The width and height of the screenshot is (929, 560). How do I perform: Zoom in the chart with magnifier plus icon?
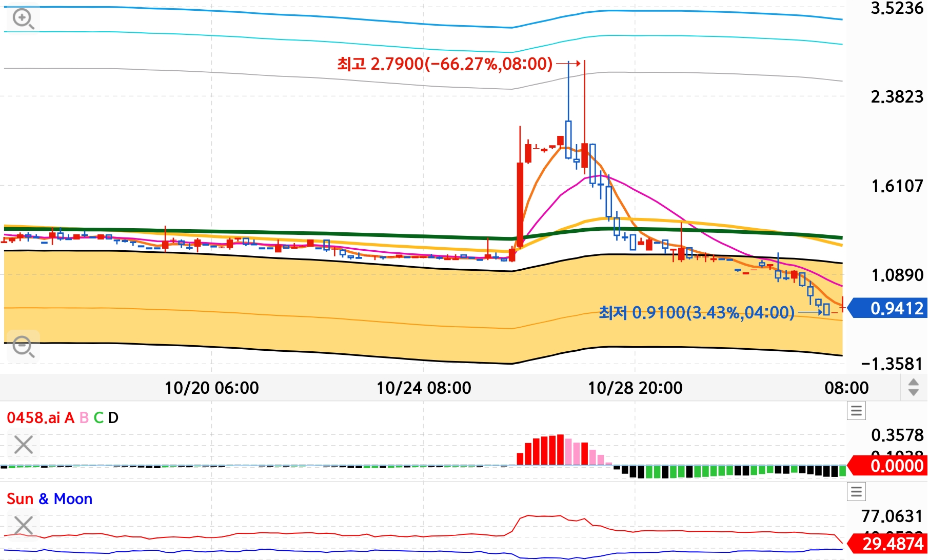tap(23, 19)
